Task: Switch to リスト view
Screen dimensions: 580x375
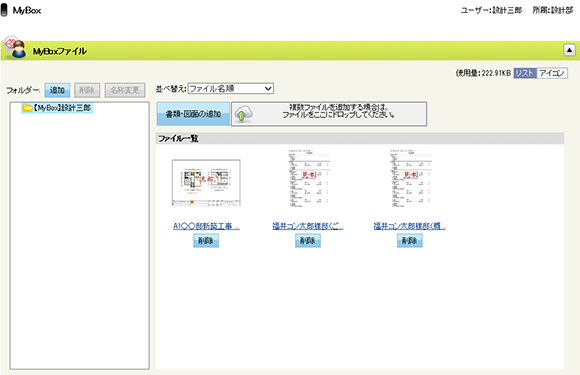Action: pos(525,73)
